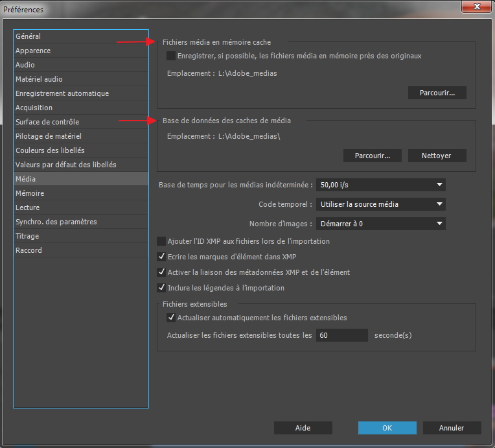Open the indeterminate media timebase dropdown

click(381, 185)
